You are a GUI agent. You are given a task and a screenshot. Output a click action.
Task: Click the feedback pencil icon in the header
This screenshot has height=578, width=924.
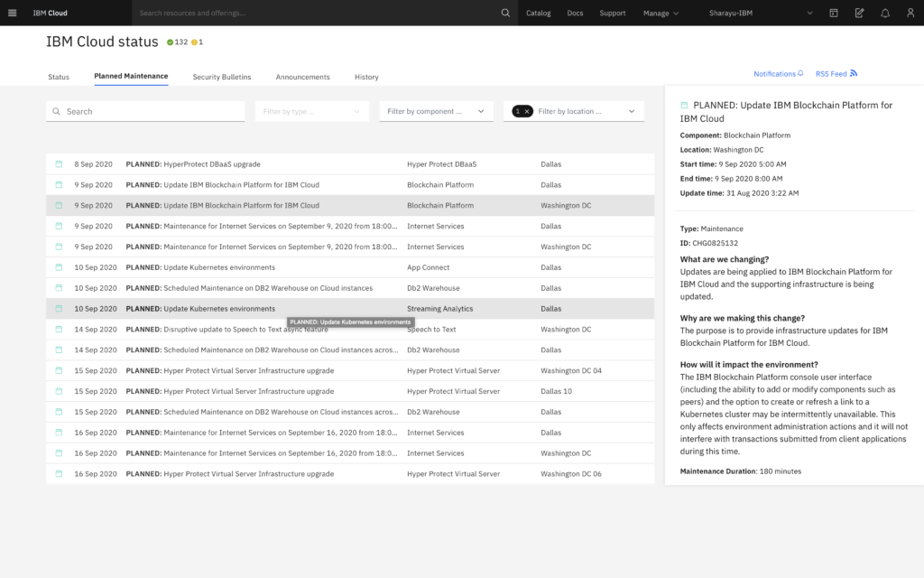[x=859, y=13]
